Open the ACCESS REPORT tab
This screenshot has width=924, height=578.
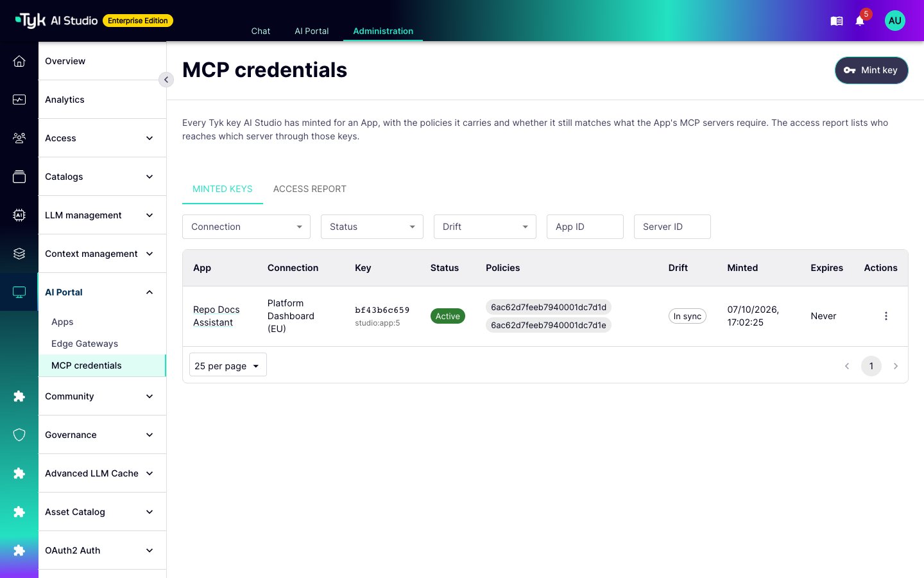(x=310, y=189)
